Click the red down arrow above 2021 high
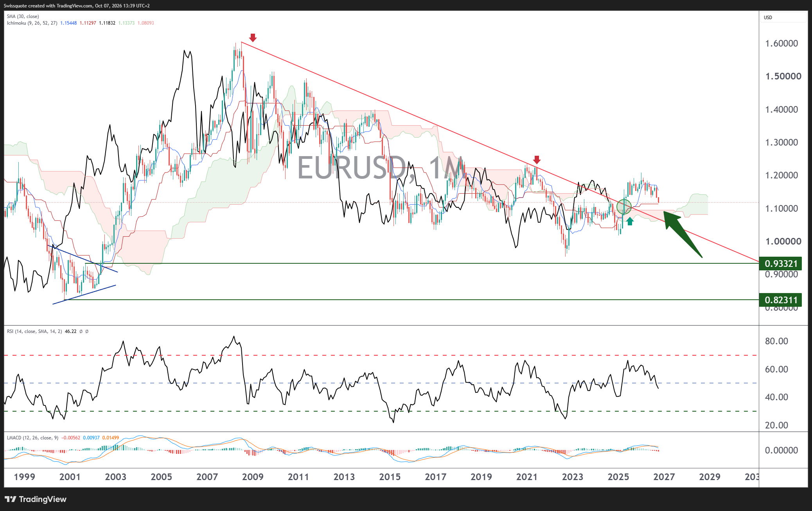The image size is (812, 511). click(x=537, y=160)
